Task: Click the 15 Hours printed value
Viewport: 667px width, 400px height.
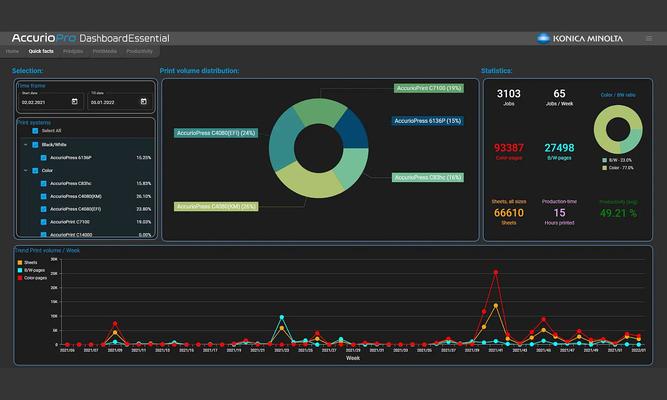Action: point(559,213)
